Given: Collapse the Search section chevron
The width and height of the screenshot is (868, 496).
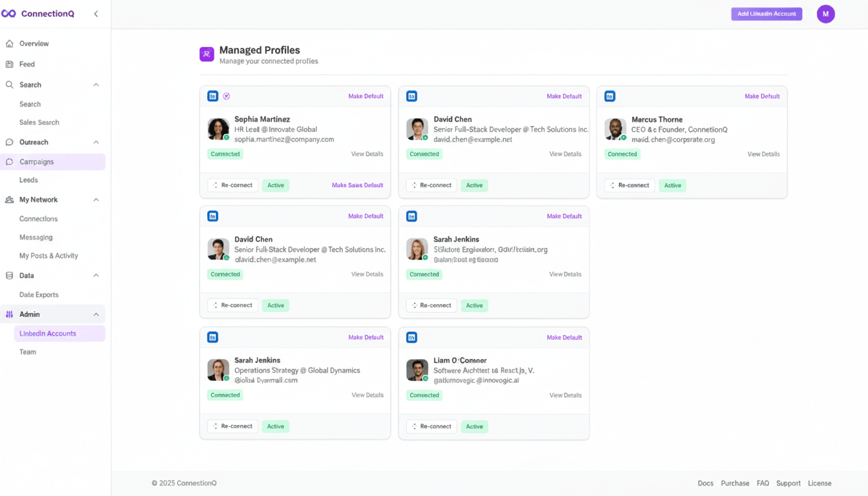Looking at the screenshot, I should point(96,85).
